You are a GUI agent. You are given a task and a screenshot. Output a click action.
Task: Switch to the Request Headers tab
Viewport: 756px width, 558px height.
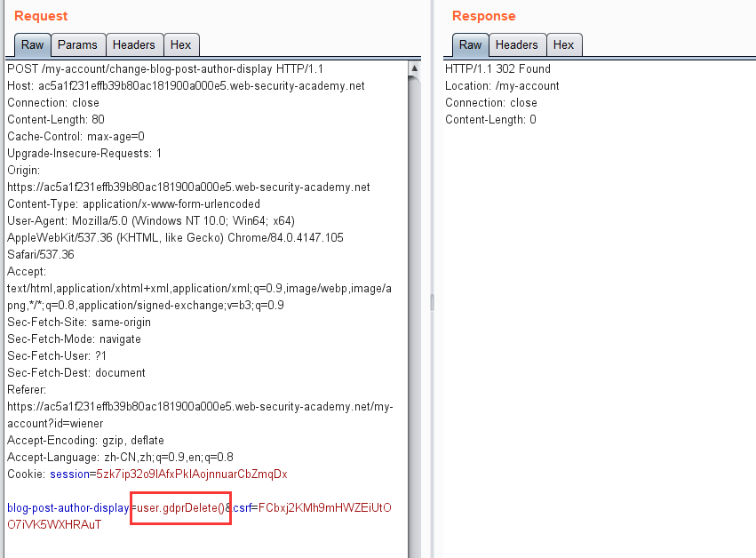point(134,44)
